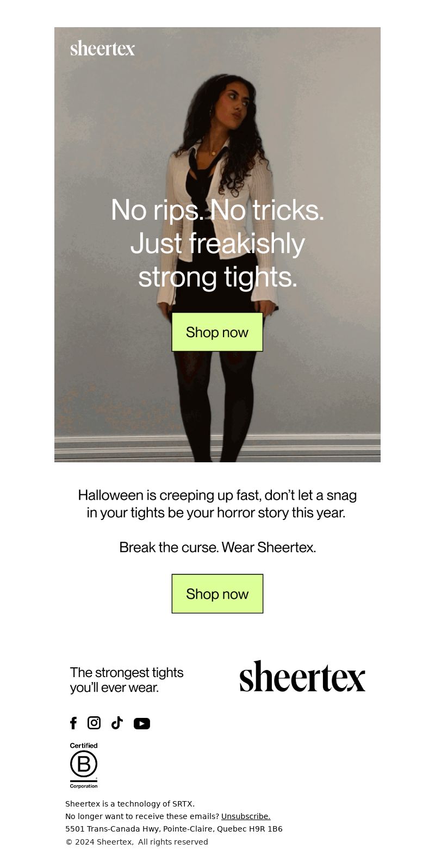This screenshot has height=868, width=435.
Task: Click Shop now over the hero image
Action: pos(217,332)
